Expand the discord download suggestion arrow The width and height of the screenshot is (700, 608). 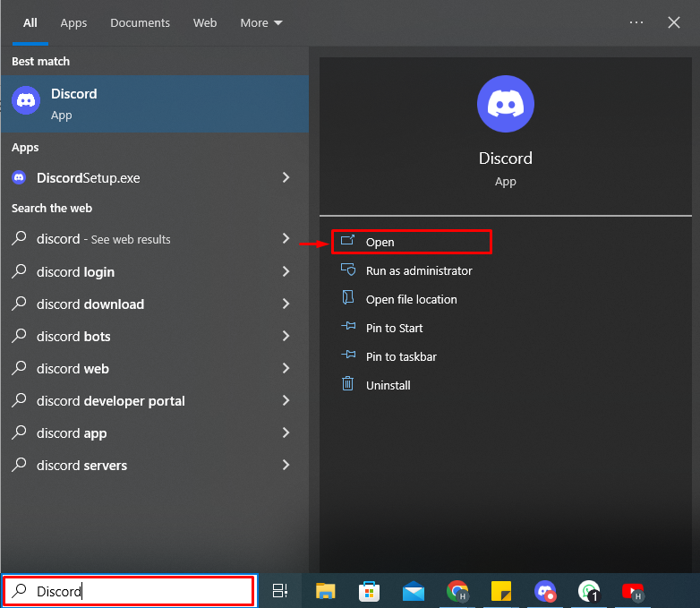coord(286,304)
